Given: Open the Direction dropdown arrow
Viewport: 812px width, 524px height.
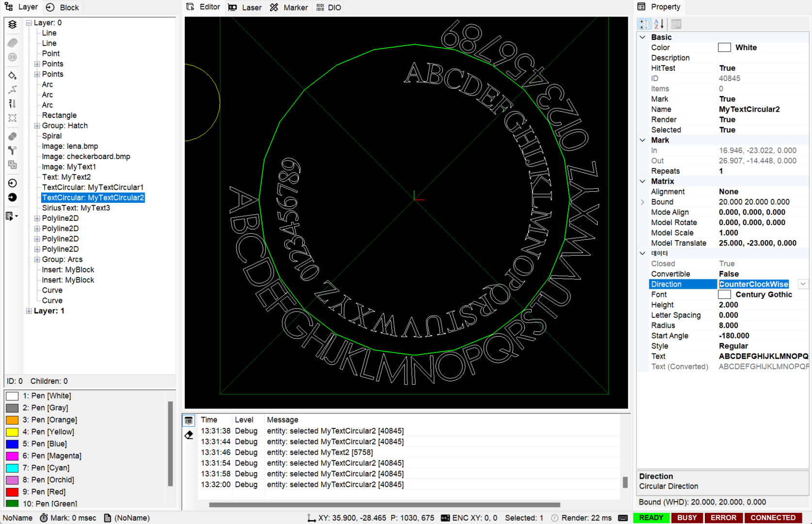Looking at the screenshot, I should (803, 284).
